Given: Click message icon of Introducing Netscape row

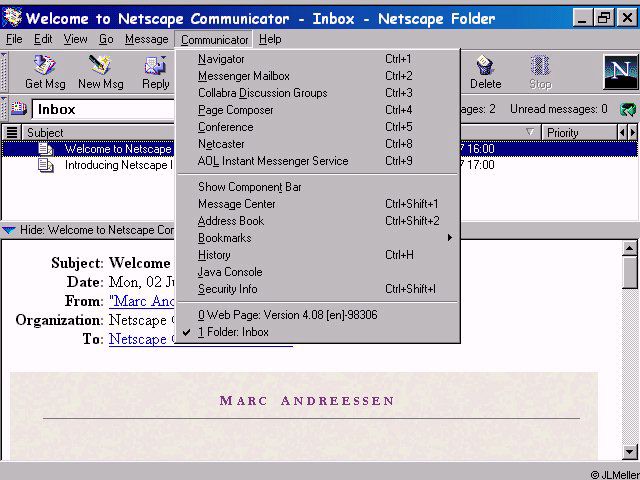Looking at the screenshot, I should pos(46,165).
